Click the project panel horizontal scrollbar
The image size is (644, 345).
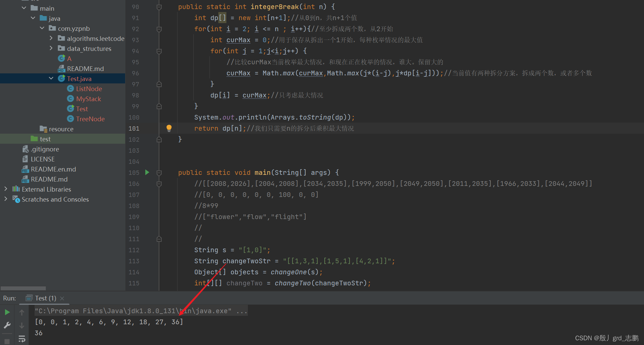pyautogui.click(x=23, y=288)
